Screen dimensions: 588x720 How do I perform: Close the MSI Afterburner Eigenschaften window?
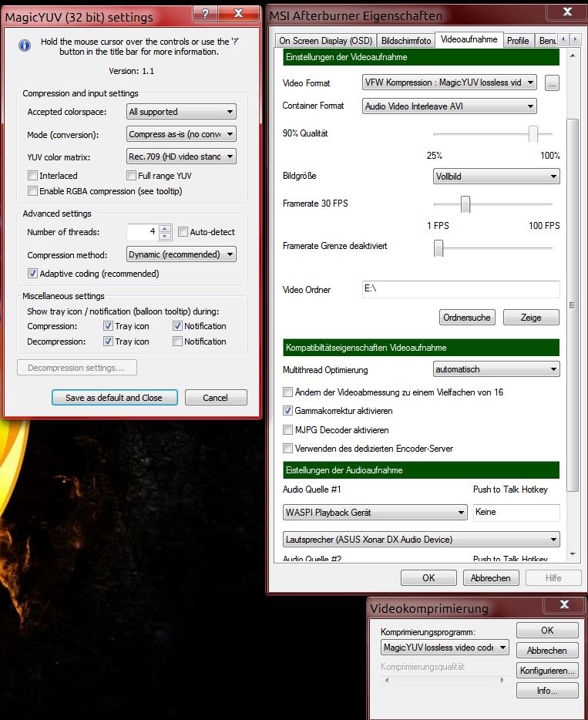567,12
